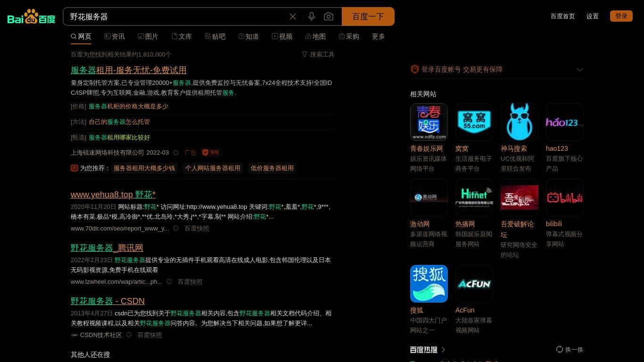Screen dimensions: 644x362
Task: Switch to the 文库 tab
Action: [x=182, y=36]
